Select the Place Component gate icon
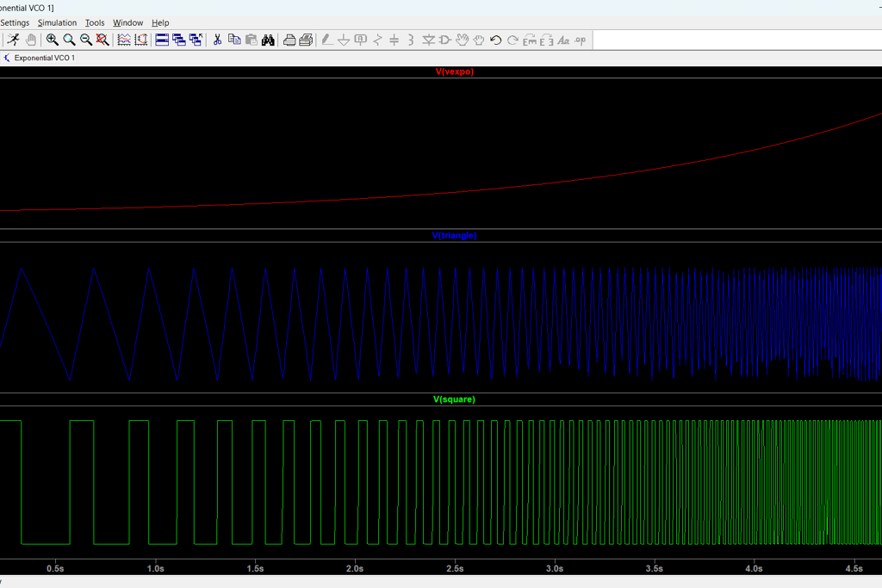 click(445, 40)
